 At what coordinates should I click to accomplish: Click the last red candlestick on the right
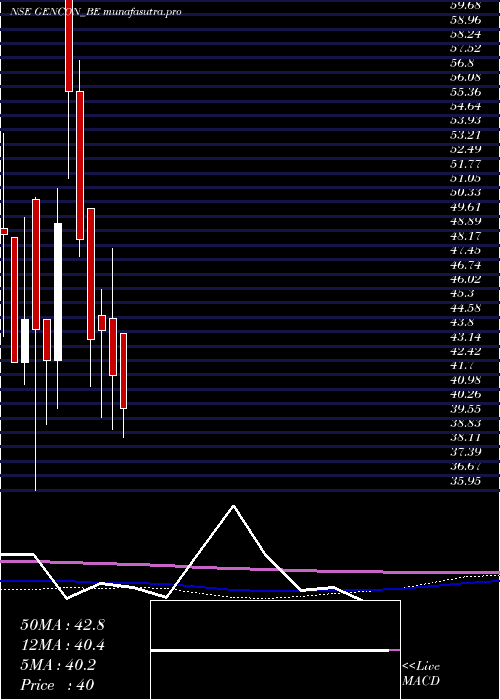click(x=123, y=371)
